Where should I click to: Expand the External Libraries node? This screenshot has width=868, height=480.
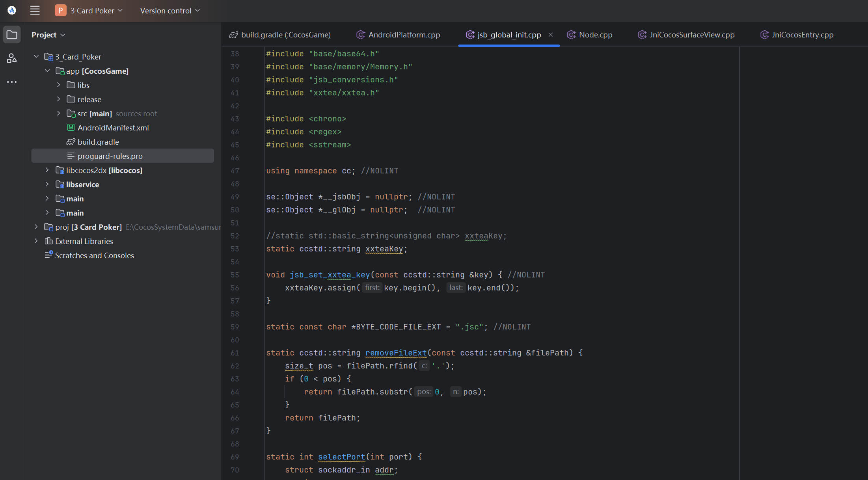point(36,241)
